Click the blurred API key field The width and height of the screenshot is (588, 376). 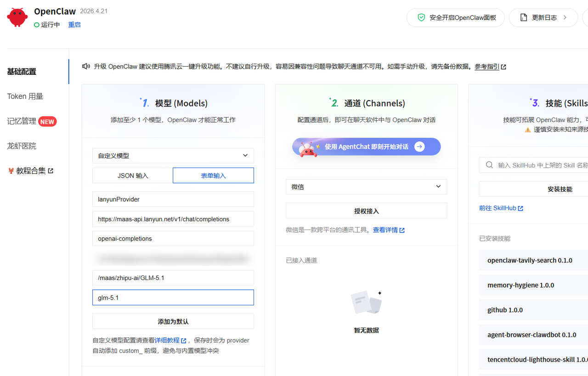point(173,258)
